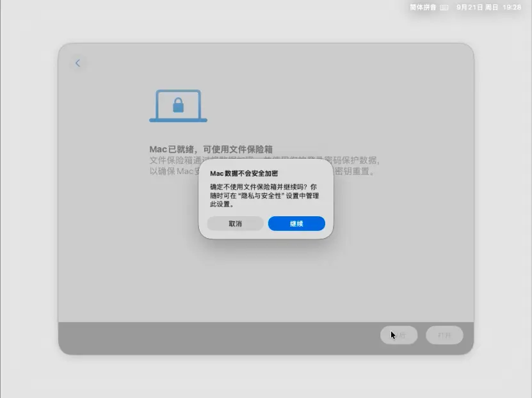Click the 取消 button in dialog
This screenshot has height=398, width=532.
[x=235, y=224]
